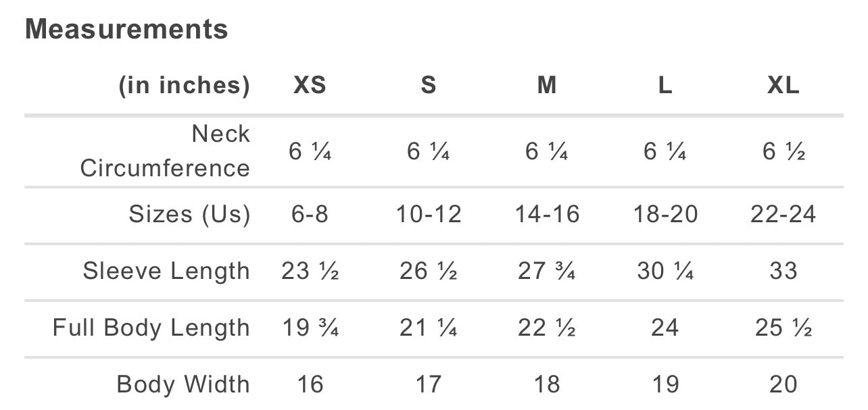Select the 27 ¾ sleeve length value
Screen dimensions: 868x410
click(x=547, y=271)
